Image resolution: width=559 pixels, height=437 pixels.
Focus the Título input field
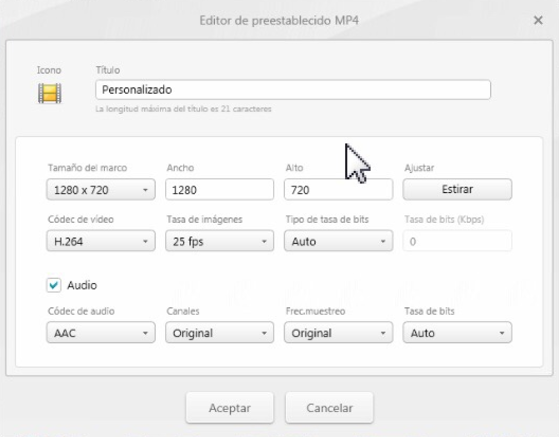pos(293,90)
